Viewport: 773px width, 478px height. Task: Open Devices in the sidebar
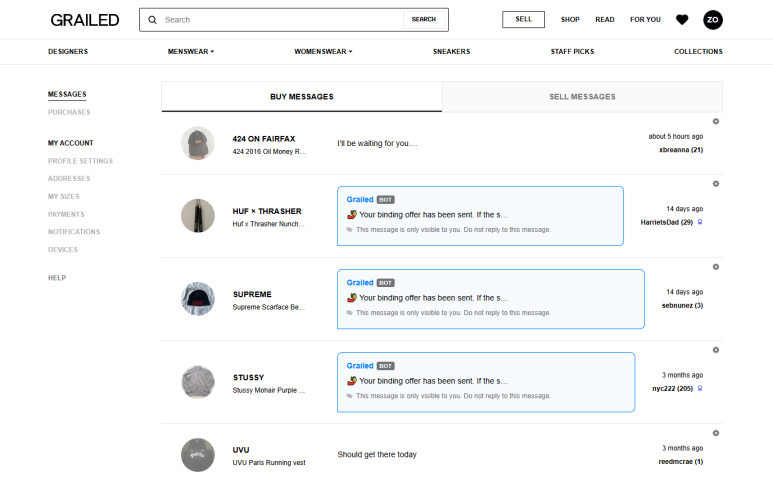pos(63,249)
